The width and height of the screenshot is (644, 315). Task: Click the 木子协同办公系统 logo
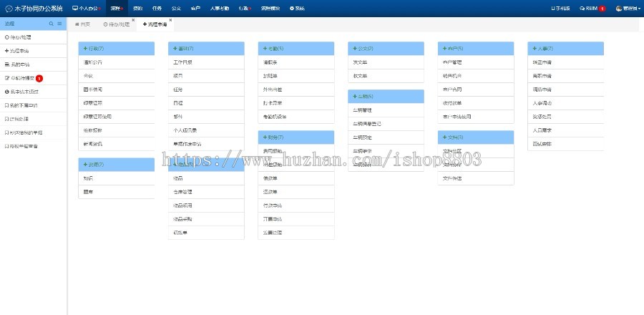click(34, 8)
